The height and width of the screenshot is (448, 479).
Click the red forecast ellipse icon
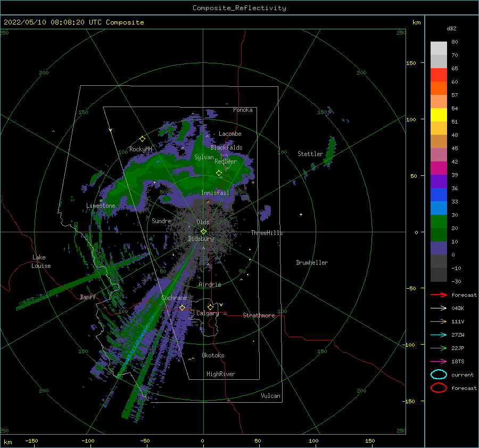coord(439,388)
